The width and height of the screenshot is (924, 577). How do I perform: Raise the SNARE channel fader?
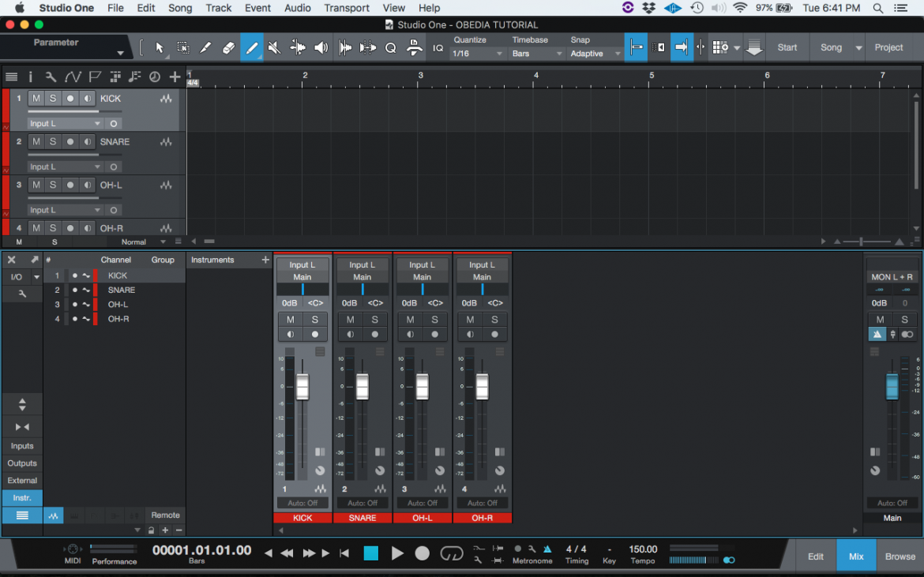point(362,384)
